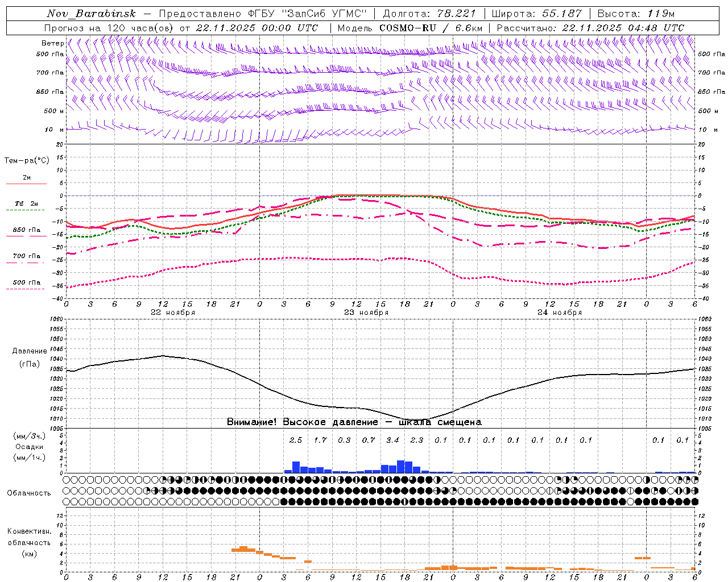Click the 0.7 precipitation value
Image resolution: width=728 pixels, height=582 pixels.
pyautogui.click(x=369, y=440)
